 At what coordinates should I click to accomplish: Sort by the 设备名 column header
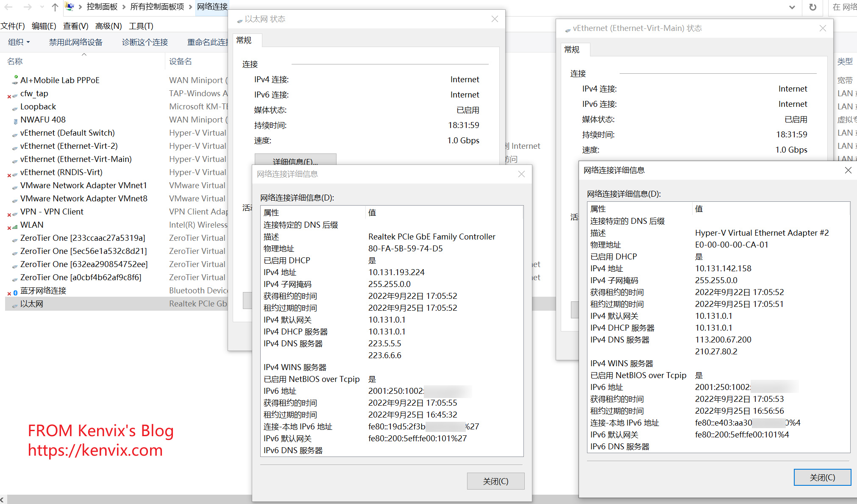coord(181,61)
